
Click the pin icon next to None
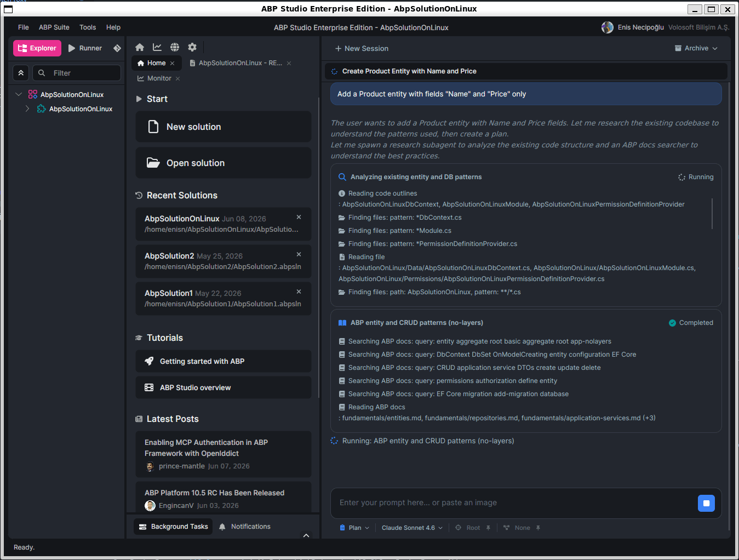538,528
